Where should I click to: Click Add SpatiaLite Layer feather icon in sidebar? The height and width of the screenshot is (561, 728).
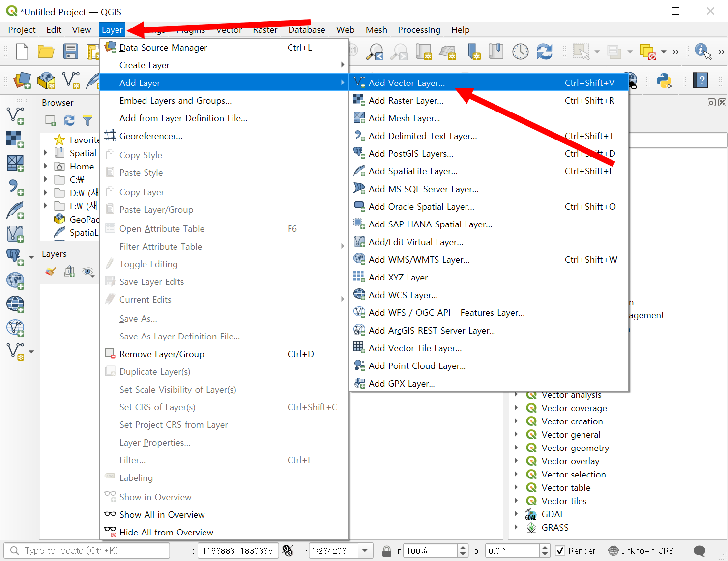point(15,210)
